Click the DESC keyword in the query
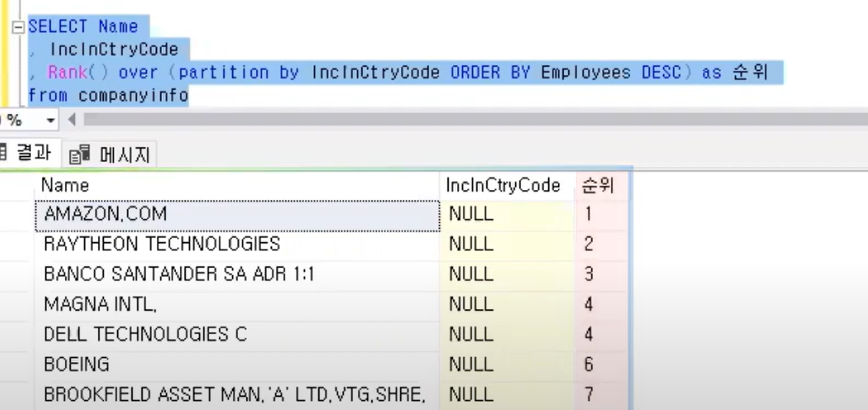Screen dimensions: 868x410 point(662,72)
